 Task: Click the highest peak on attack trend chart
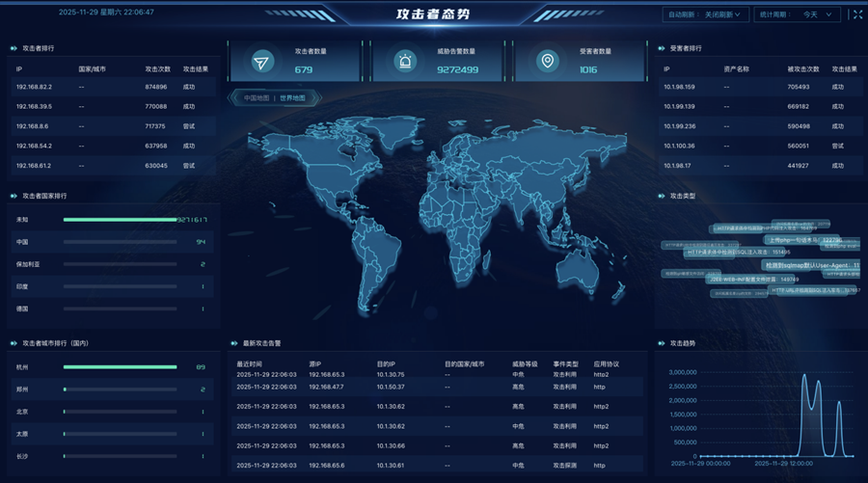[804, 376]
